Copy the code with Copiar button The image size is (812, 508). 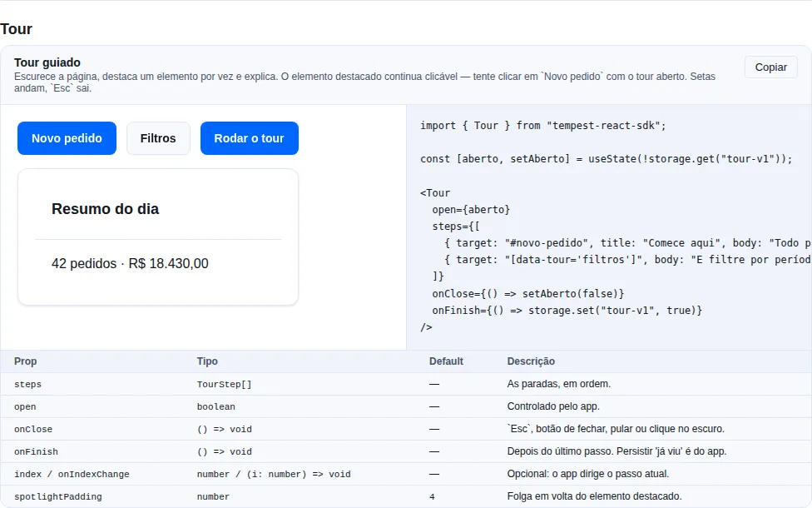(770, 67)
